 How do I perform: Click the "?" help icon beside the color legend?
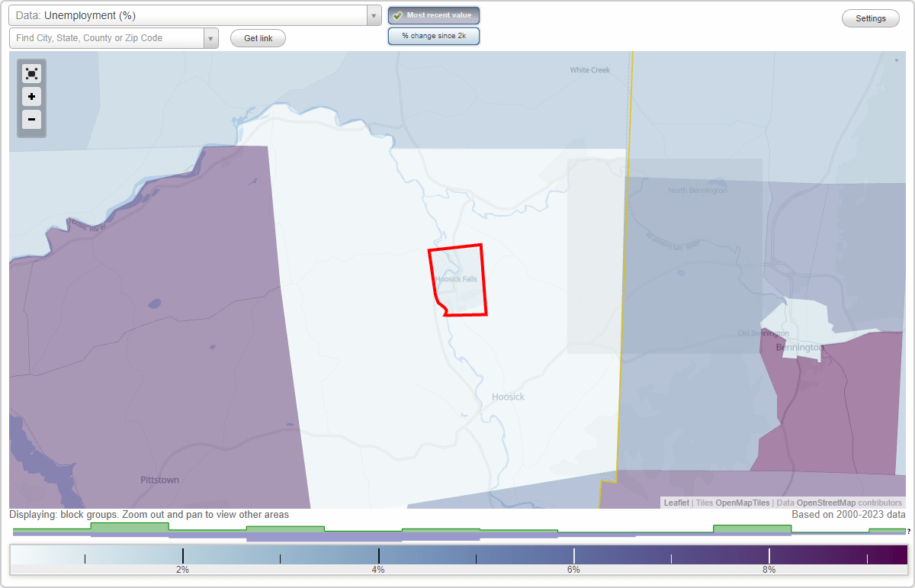pyautogui.click(x=909, y=532)
